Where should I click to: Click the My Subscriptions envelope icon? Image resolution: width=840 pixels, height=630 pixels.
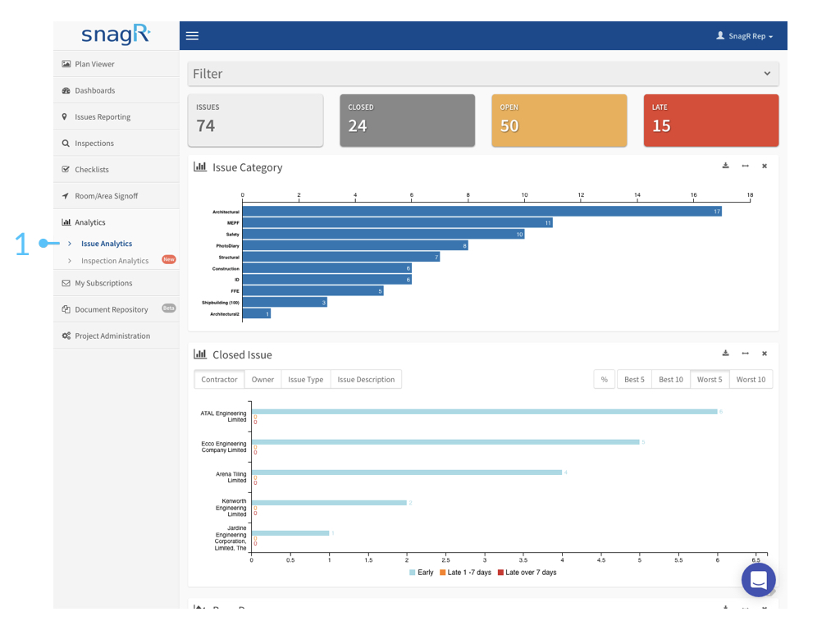[66, 283]
